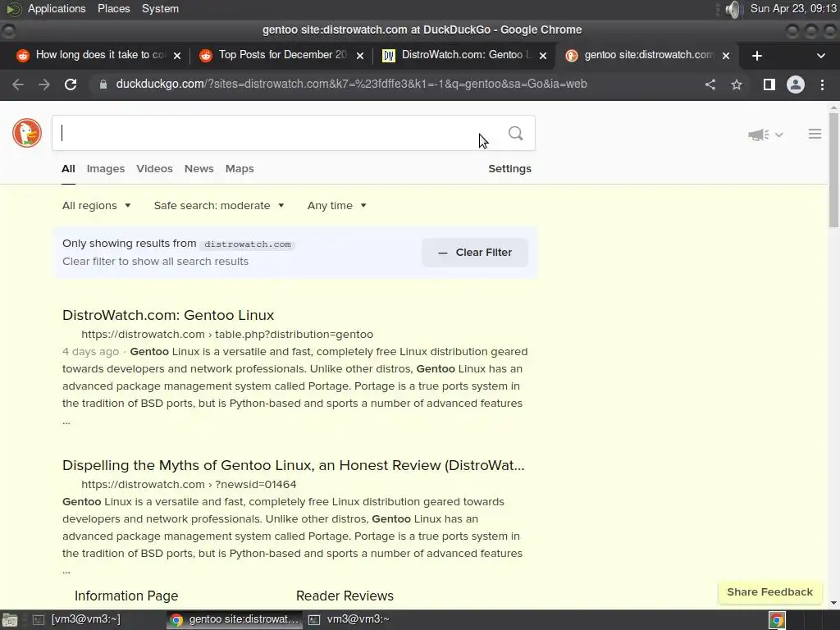Open the Reader Reviews sitelink
Screen dimensions: 840x630
point(345,596)
